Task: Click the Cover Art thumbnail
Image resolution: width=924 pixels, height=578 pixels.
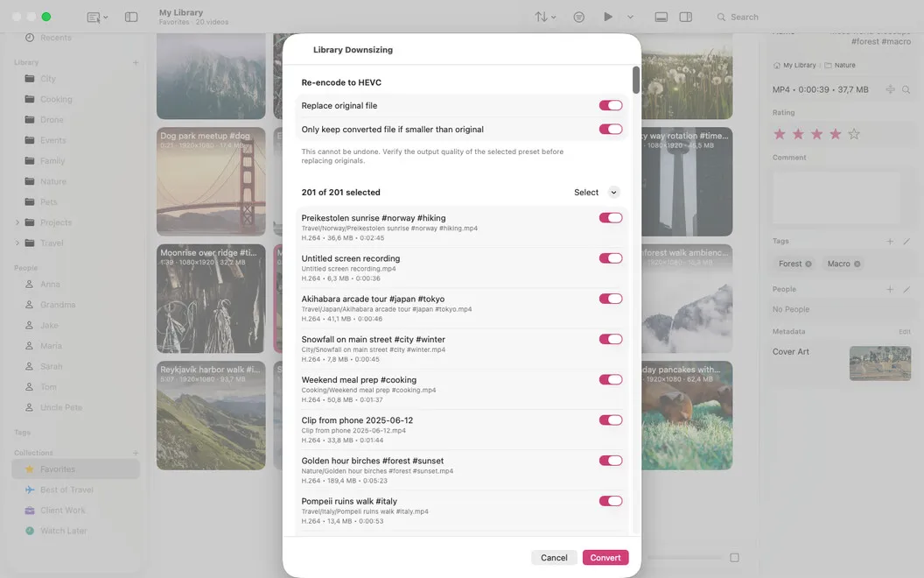Action: (879, 363)
